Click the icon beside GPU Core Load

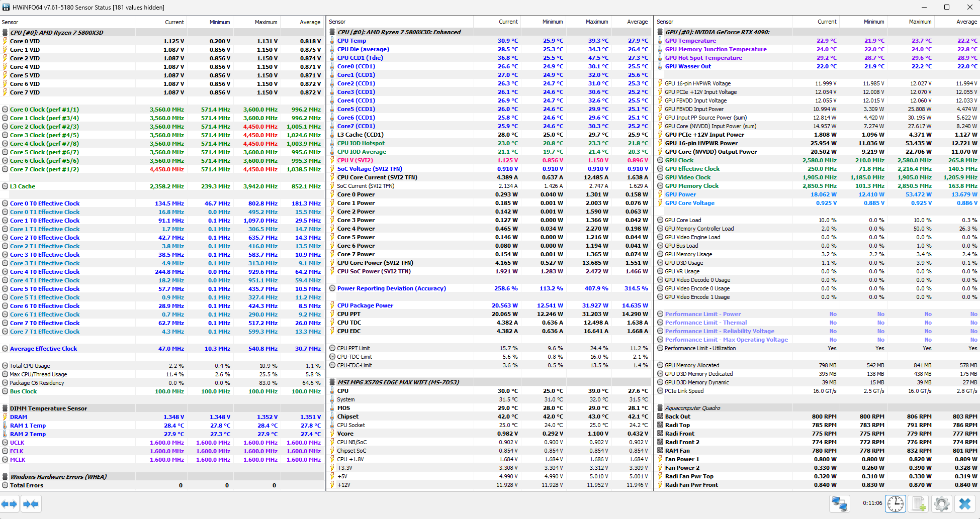(x=660, y=220)
